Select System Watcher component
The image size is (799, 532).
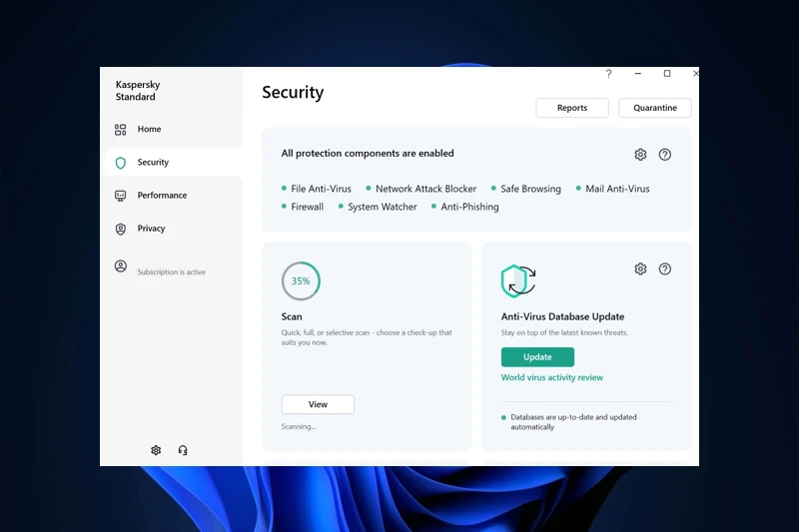(x=378, y=208)
